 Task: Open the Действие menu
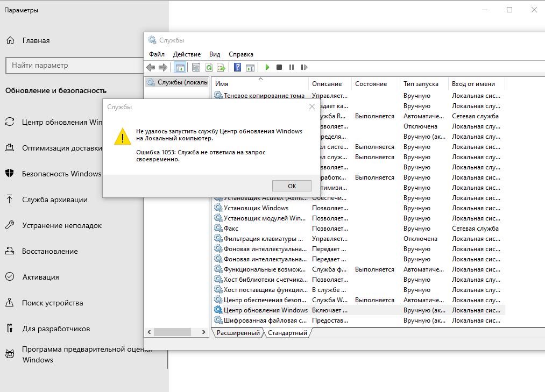187,54
